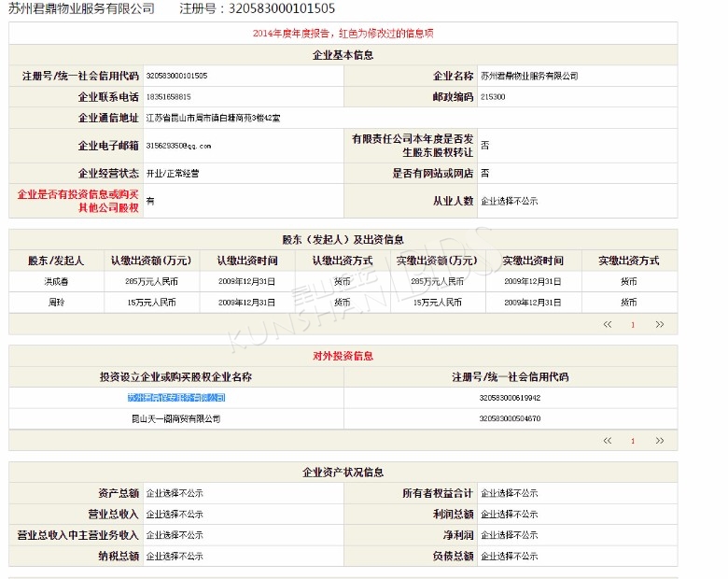Screen dimensions: 728x579
Task: Click the 企业基本信息 section header
Action: tap(343, 55)
